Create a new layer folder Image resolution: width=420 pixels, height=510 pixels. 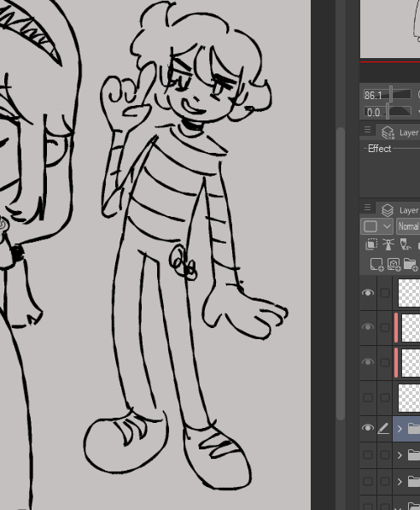(x=411, y=265)
